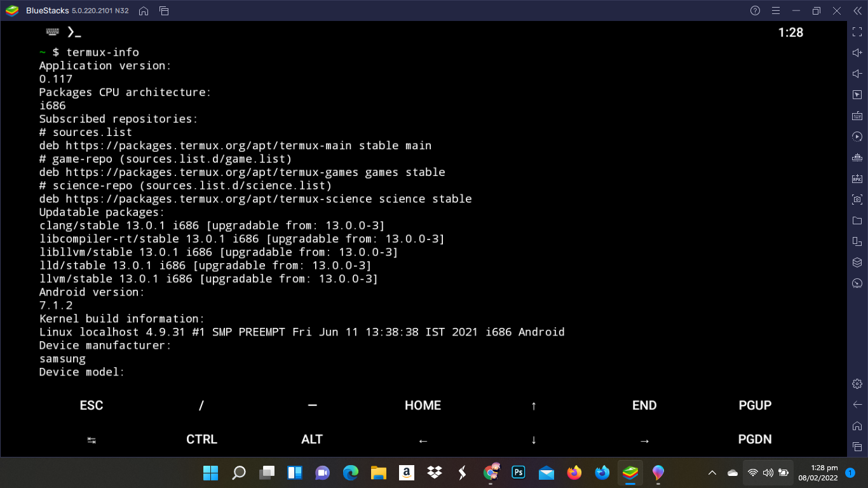Open multi-instance window icon in title bar
Screen dimensions: 868x488
click(x=164, y=11)
